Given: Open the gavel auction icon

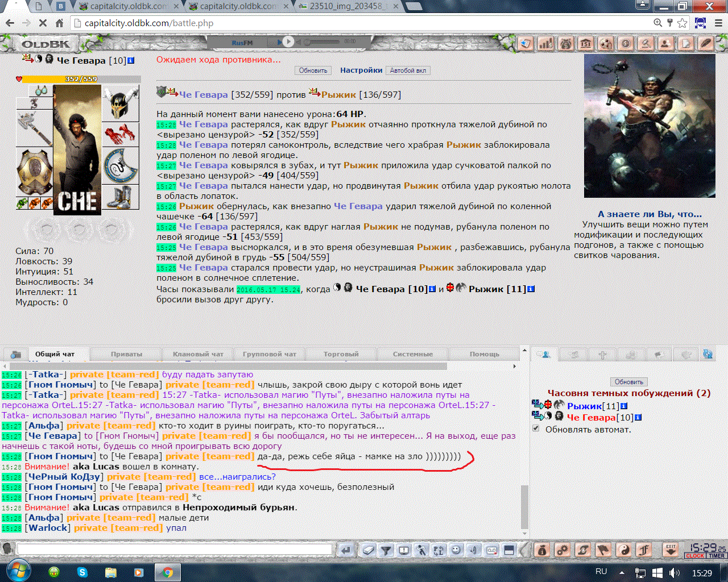Looking at the screenshot, I should [x=646, y=43].
